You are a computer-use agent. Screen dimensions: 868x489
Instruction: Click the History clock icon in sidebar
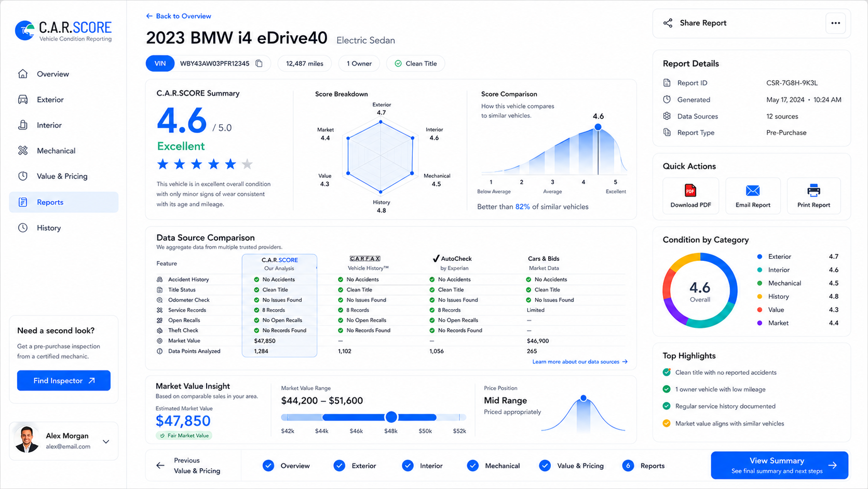(x=23, y=228)
